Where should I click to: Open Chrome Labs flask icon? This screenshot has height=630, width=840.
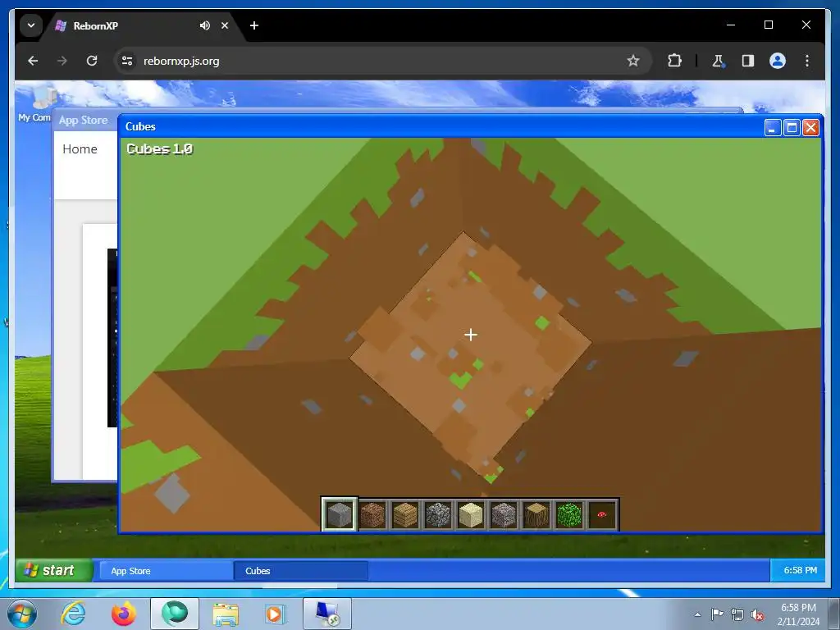click(718, 61)
